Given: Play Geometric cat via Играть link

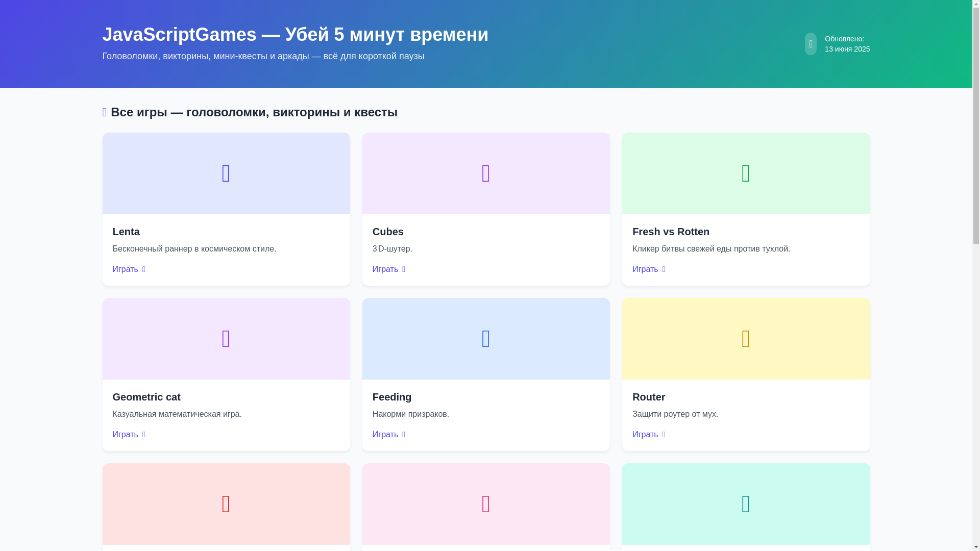Looking at the screenshot, I should click(129, 435).
